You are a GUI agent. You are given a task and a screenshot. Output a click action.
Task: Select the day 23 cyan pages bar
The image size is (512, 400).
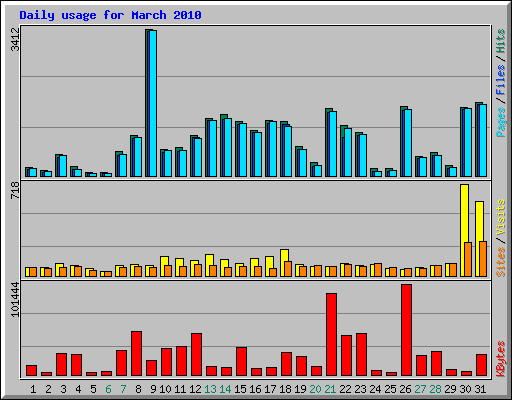coord(363,155)
